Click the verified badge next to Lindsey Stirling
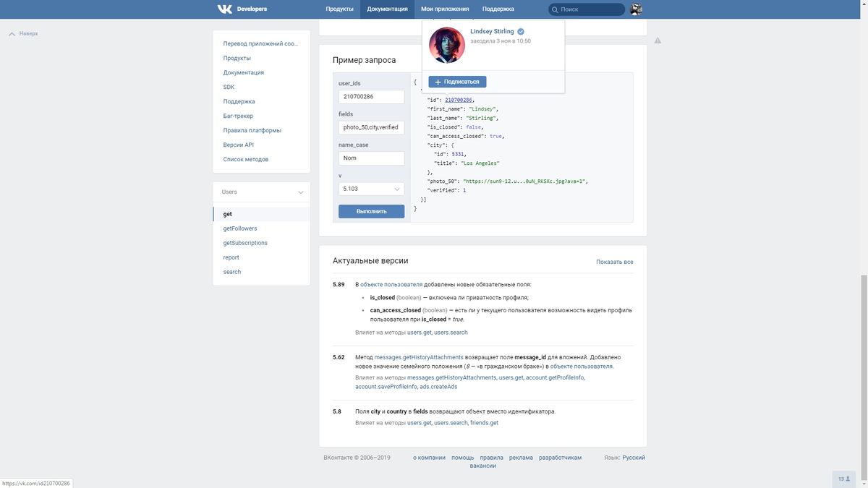868x488 pixels. (521, 32)
